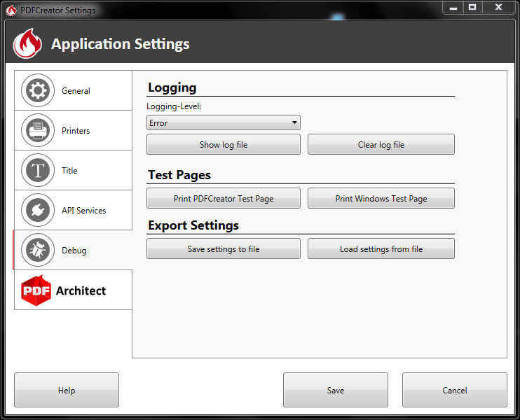The height and width of the screenshot is (420, 520).
Task: Click the API Services plug icon
Action: pos(38,210)
